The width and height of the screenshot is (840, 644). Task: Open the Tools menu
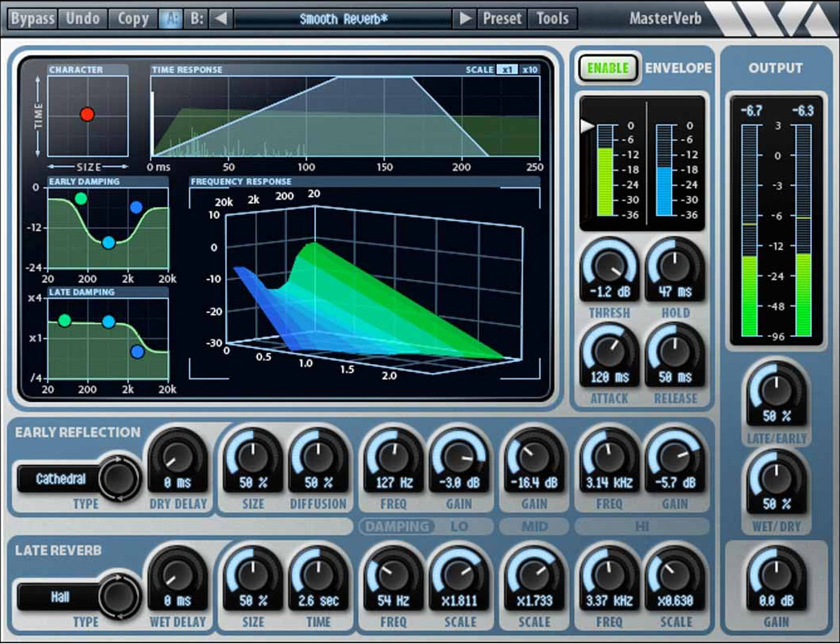click(x=552, y=18)
